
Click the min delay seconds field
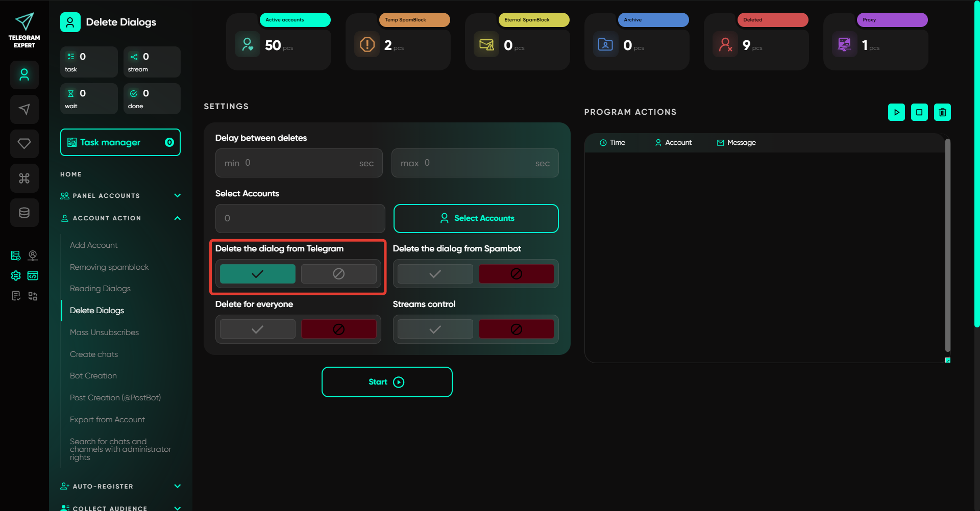click(299, 163)
